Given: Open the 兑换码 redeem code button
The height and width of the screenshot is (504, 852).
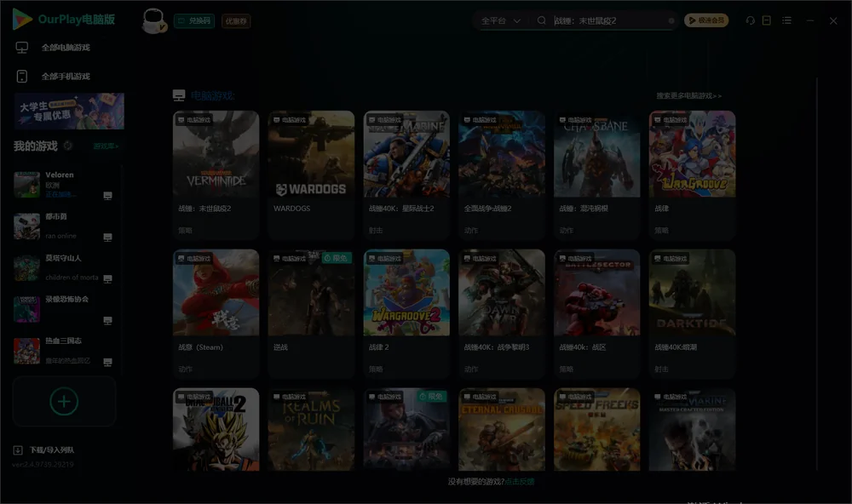Looking at the screenshot, I should (x=194, y=21).
